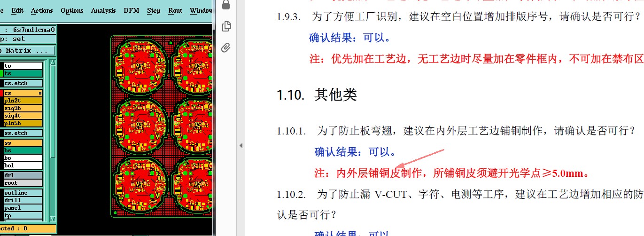This screenshot has height=236, width=644.
Task: Select the pln2t layer
Action: [23, 101]
